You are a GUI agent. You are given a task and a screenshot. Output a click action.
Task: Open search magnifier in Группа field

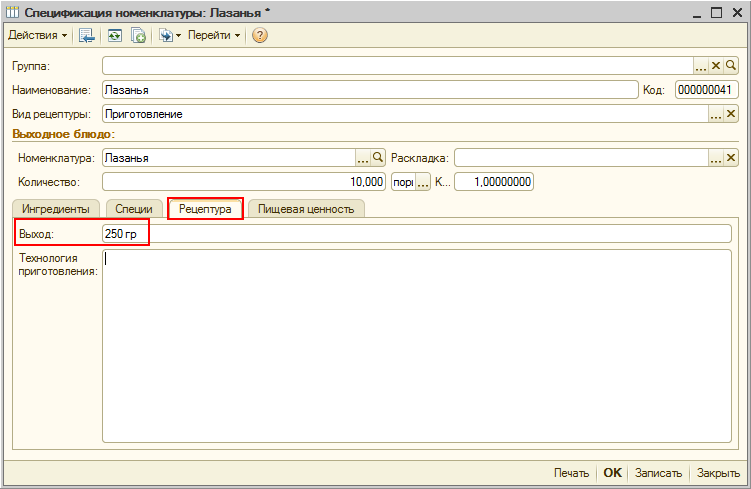tap(731, 65)
